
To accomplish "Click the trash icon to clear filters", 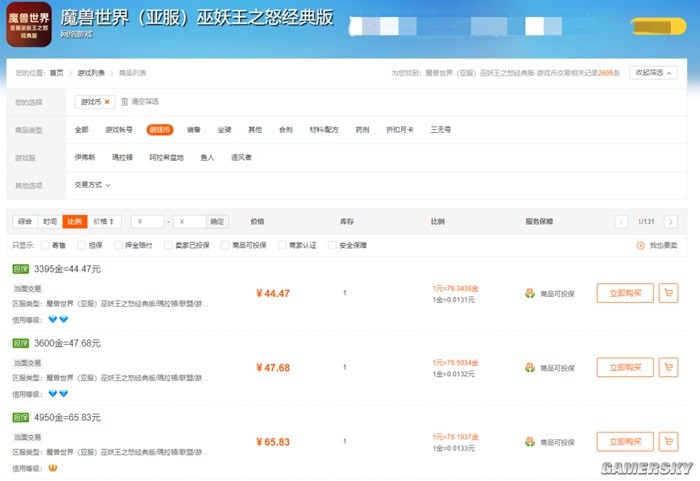I will coord(125,102).
